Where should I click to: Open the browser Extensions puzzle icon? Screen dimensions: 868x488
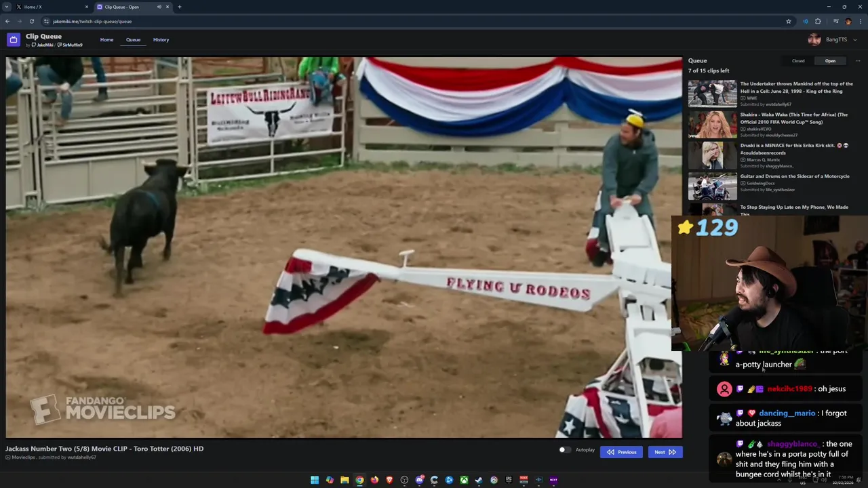[x=818, y=21]
